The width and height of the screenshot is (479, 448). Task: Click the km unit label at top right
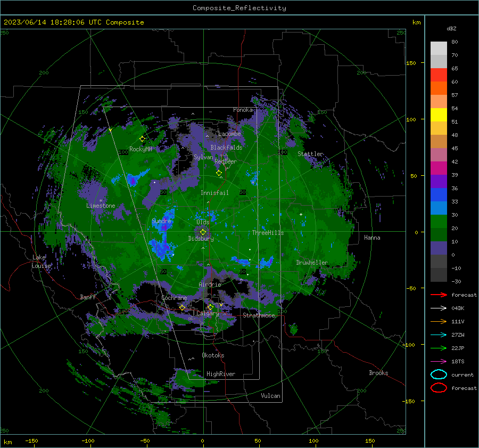(x=416, y=22)
